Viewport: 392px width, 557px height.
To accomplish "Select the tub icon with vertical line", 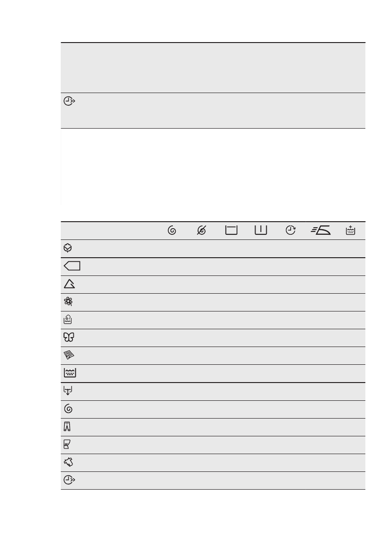I will 261,230.
